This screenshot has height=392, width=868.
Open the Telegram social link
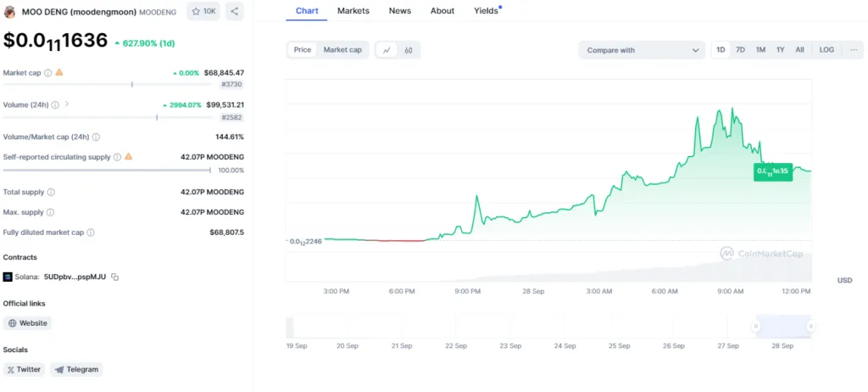(76, 369)
